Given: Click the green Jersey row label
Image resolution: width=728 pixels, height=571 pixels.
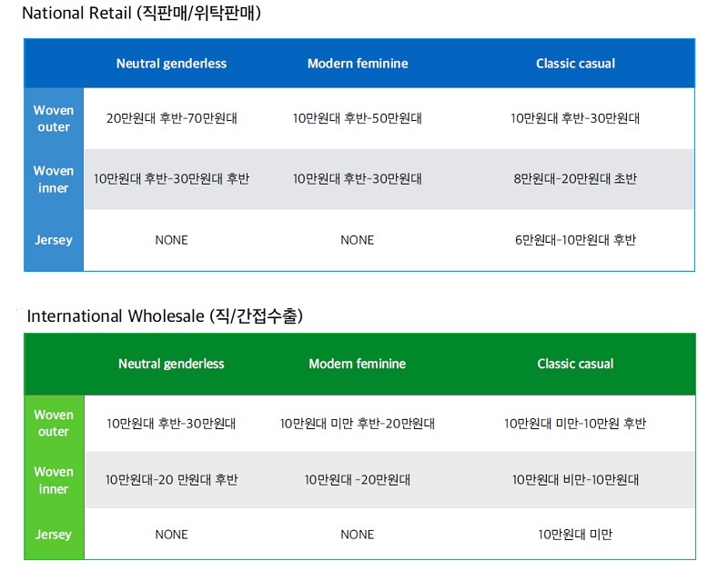Looking at the screenshot, I should [x=54, y=535].
